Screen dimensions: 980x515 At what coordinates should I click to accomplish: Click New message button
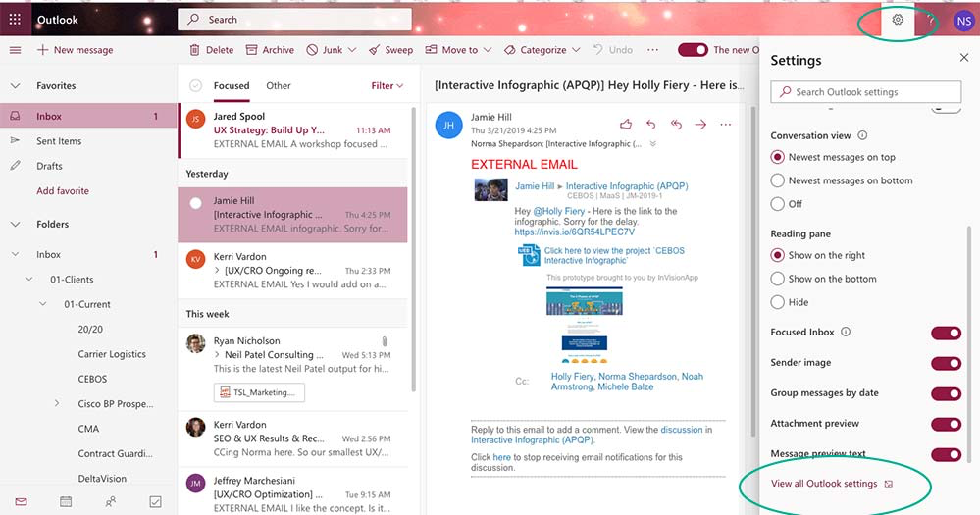(x=75, y=50)
